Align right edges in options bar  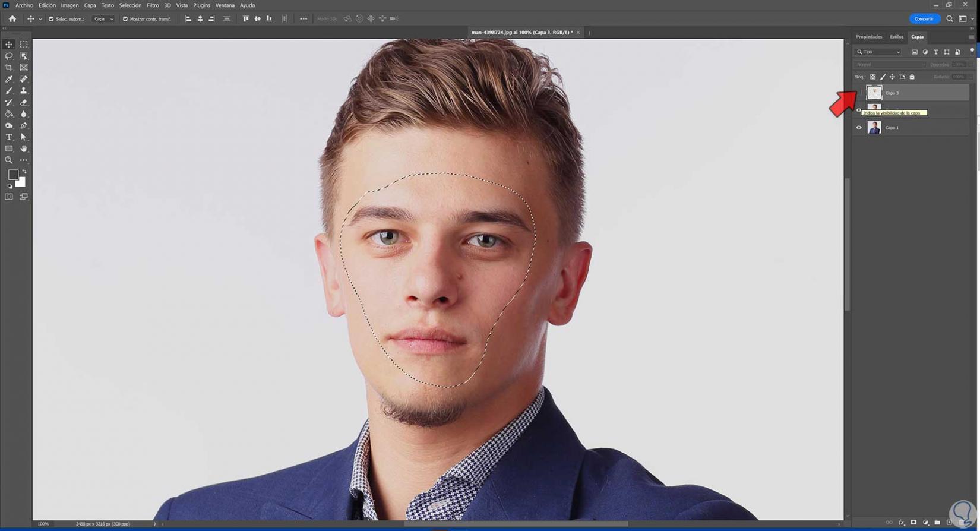click(x=211, y=19)
